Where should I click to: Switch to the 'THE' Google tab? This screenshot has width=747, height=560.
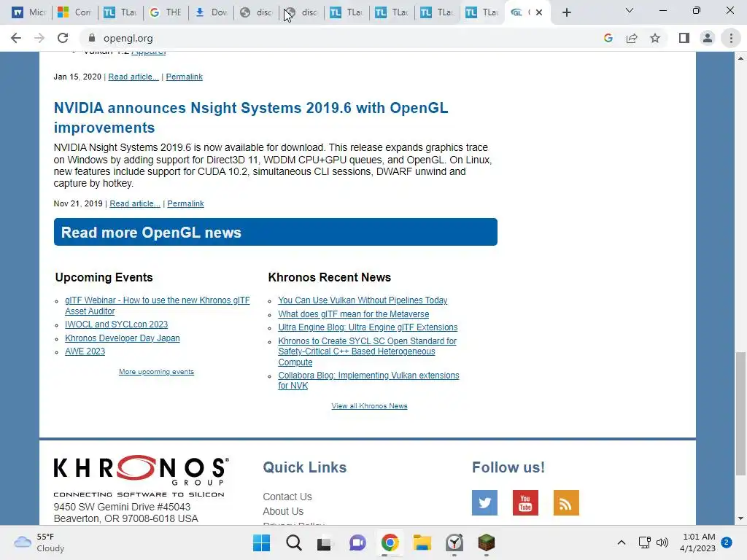(x=166, y=12)
